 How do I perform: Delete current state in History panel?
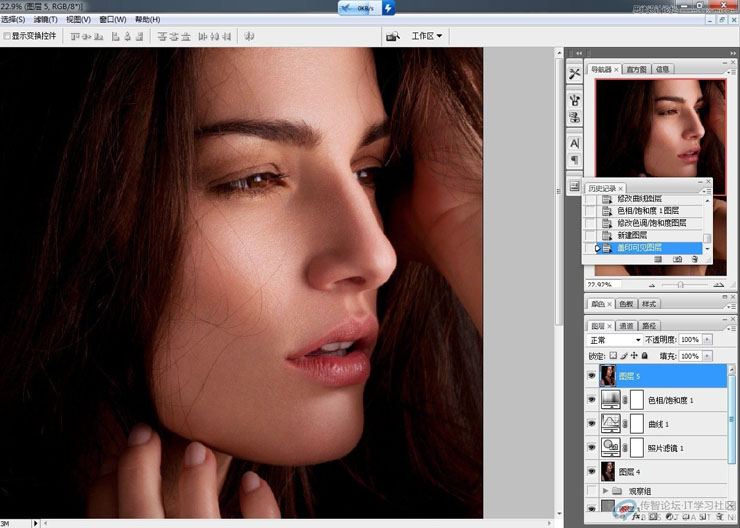[694, 259]
